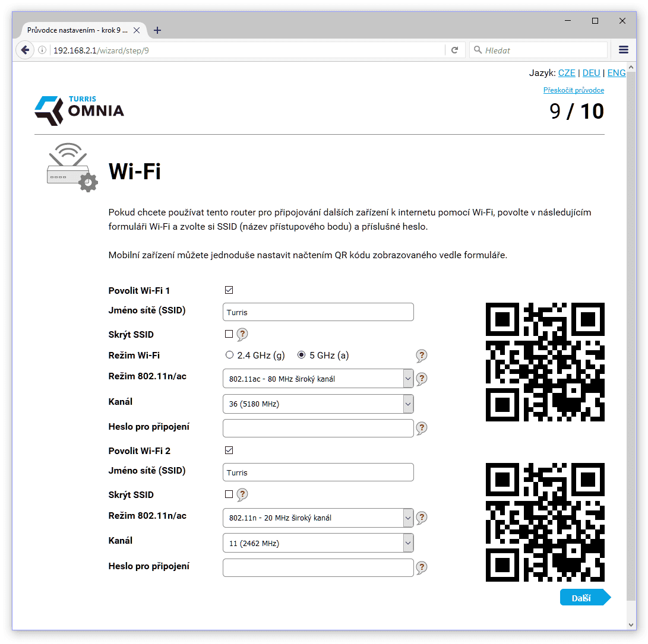Uncheck Povolit Wi-Fi 1 checkbox
This screenshot has width=648, height=644.
[x=229, y=290]
